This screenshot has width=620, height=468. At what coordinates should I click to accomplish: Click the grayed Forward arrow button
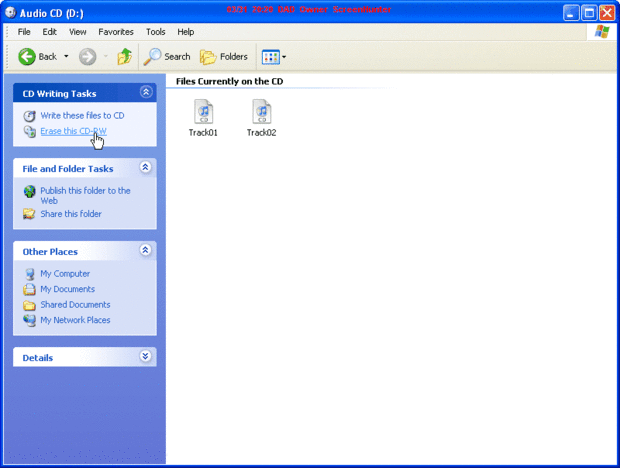coord(87,57)
